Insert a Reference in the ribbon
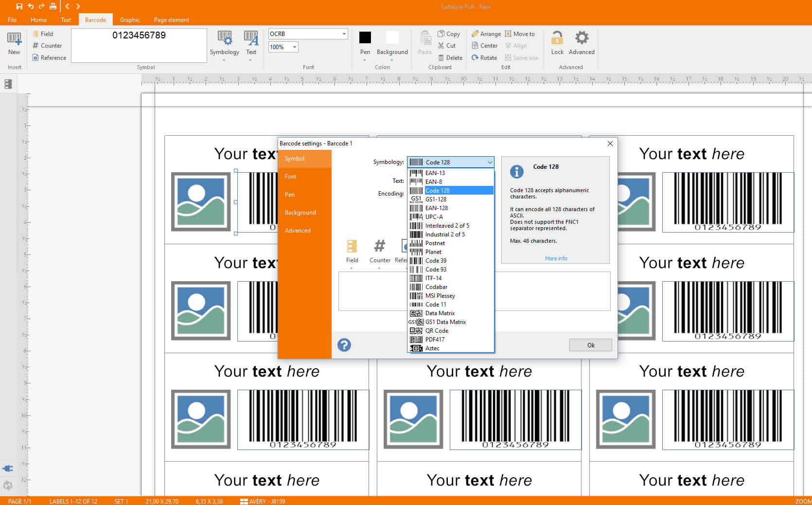The height and width of the screenshot is (505, 812). [x=49, y=57]
